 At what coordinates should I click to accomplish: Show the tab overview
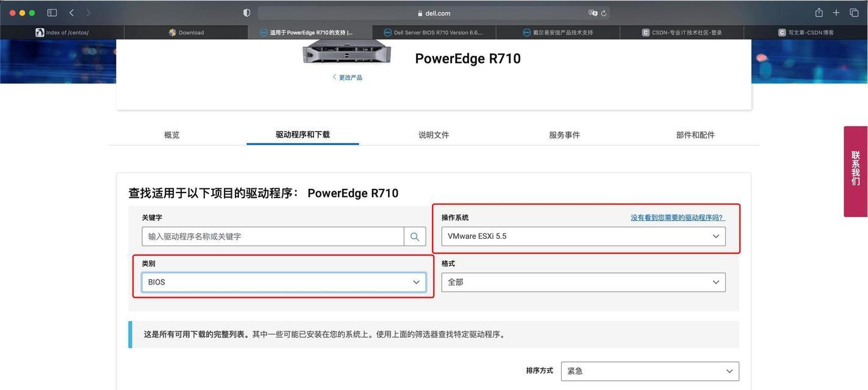coord(854,13)
